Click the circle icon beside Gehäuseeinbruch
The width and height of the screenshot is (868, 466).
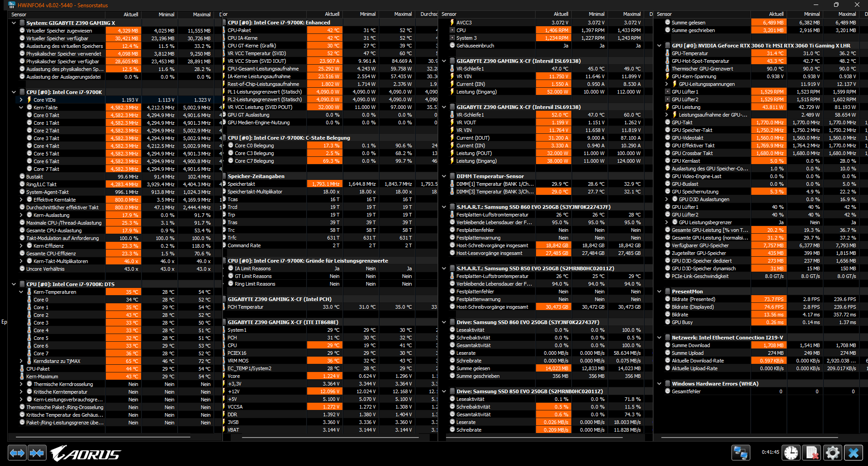452,46
